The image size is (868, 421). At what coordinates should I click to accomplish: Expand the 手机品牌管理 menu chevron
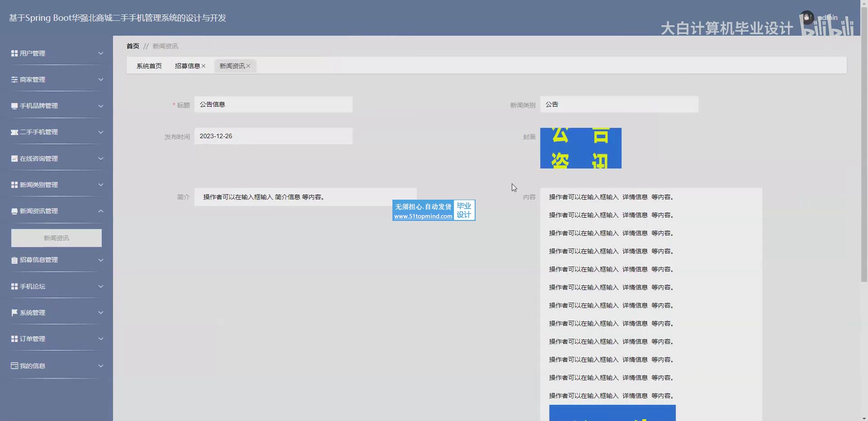(101, 106)
